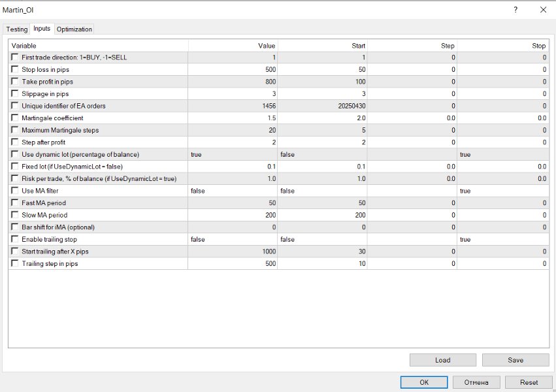Select Martingale coefficient Start cell 2.0
The height and width of the screenshot is (392, 556).
point(323,118)
